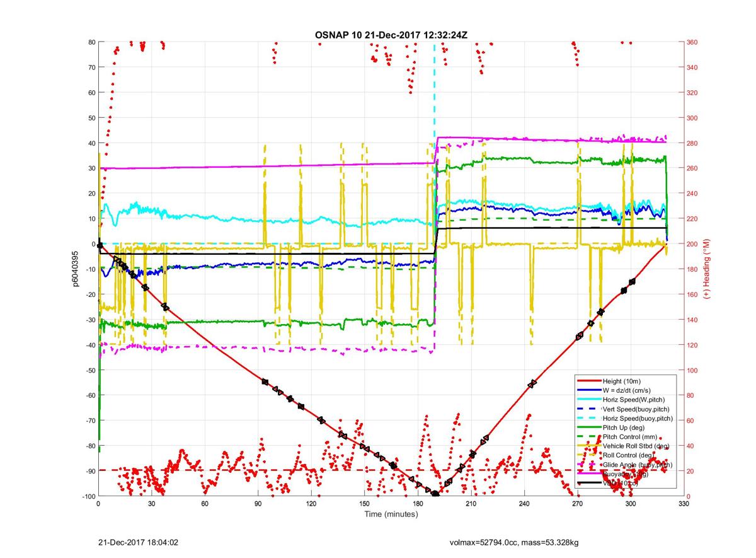Click the triangle marker on ascent near 245 minutes
This screenshot has width=756, height=558.
pos(532,383)
